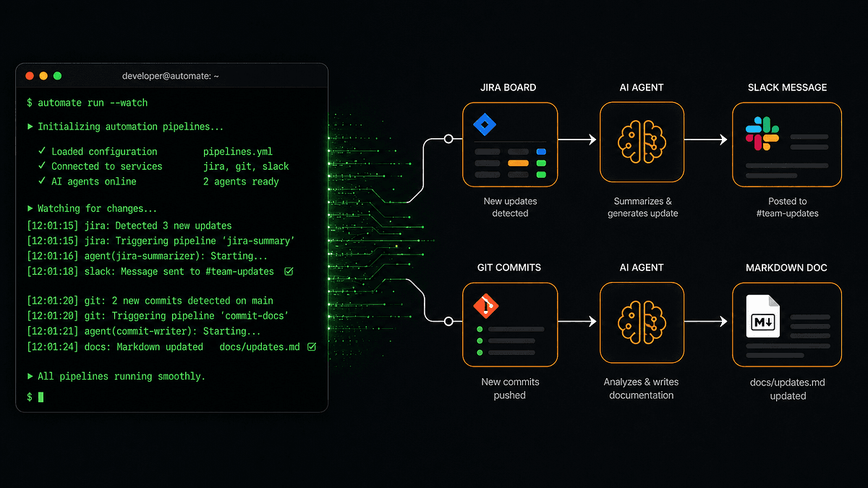The image size is (868, 488).
Task: Expand the triangle before 'All pipelines running smoothly.'
Action: coord(30,376)
